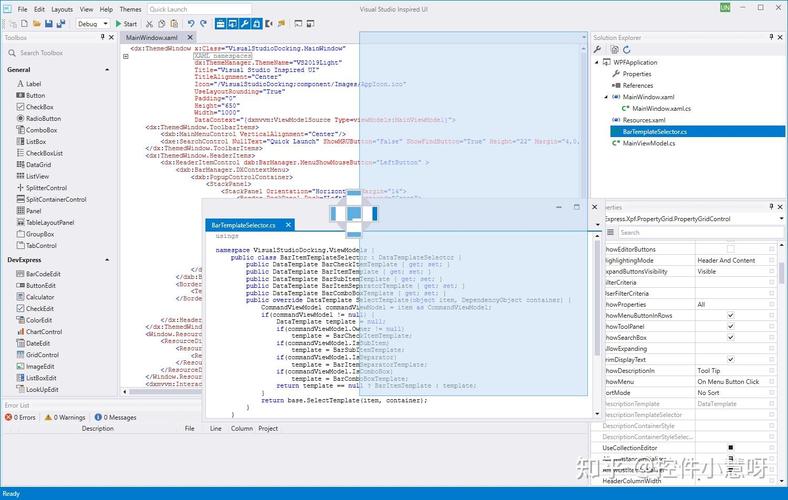Collapse the XAML namespaces code region
Screen dimensions: 788x500
click(126, 56)
